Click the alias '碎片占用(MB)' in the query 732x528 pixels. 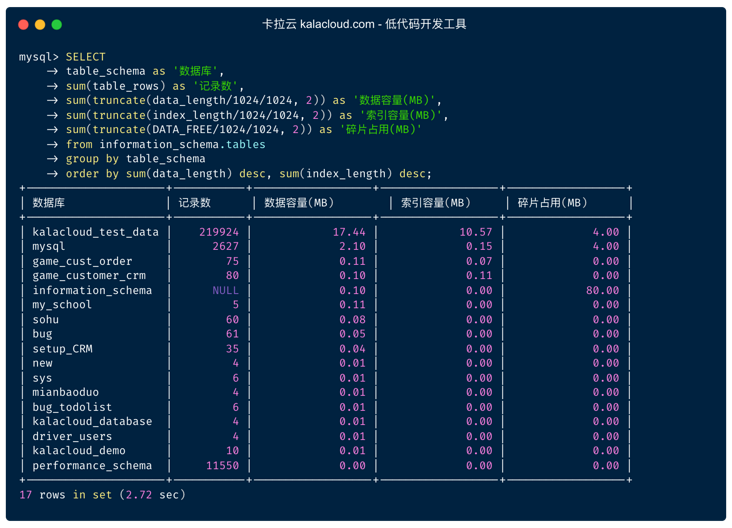[380, 129]
